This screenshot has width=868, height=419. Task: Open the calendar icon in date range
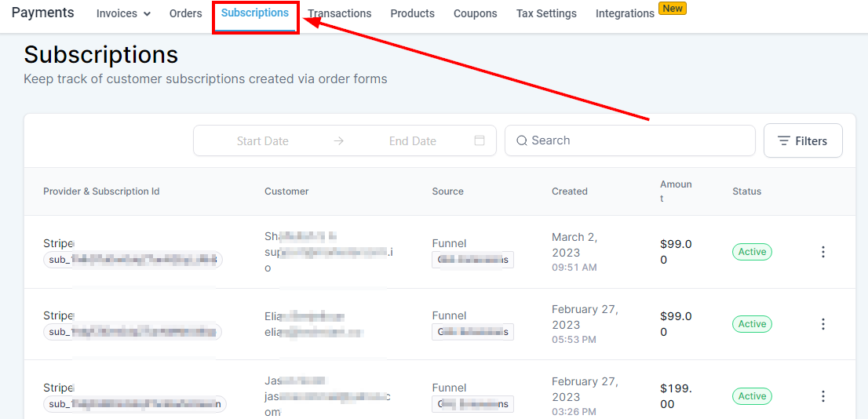(x=480, y=140)
